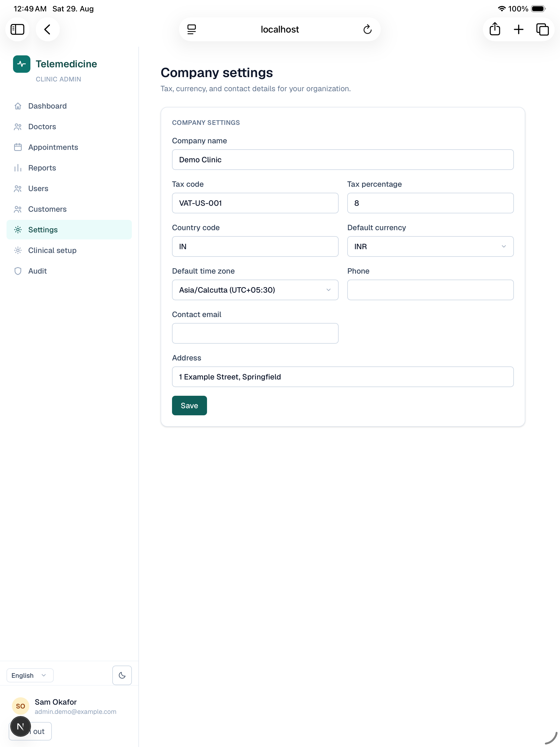Open the share sheet icon
This screenshot has height=747, width=560.
pos(495,29)
